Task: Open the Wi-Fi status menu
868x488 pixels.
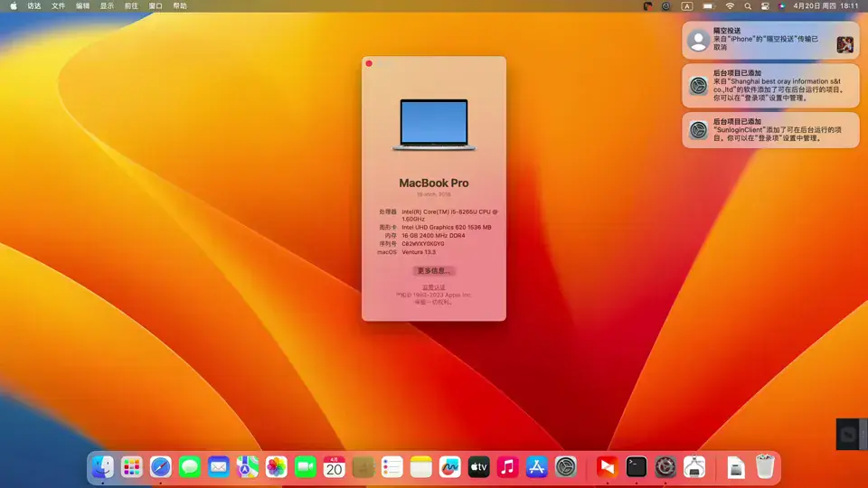Action: point(731,6)
